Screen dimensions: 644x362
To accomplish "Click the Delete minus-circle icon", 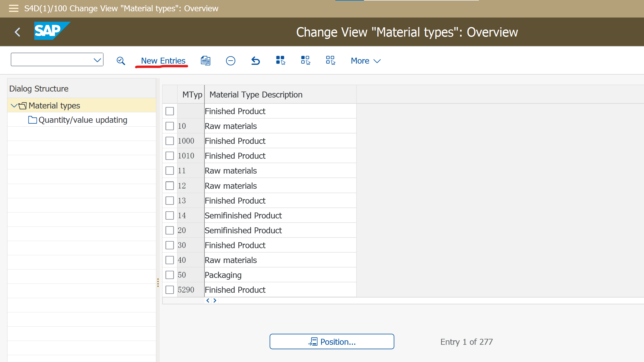I will click(231, 61).
